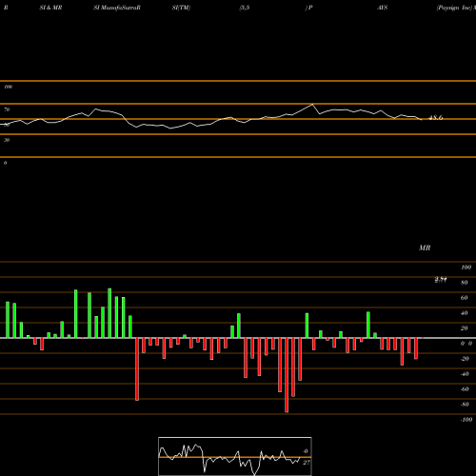Select the RSI axis label 100
The image size is (476, 476).
point(8,87)
